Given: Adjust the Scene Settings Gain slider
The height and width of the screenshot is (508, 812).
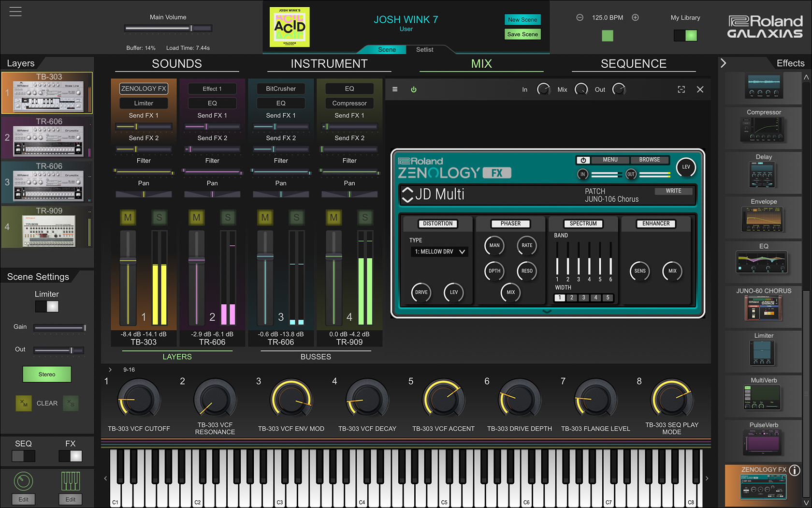Looking at the screenshot, I should click(59, 328).
